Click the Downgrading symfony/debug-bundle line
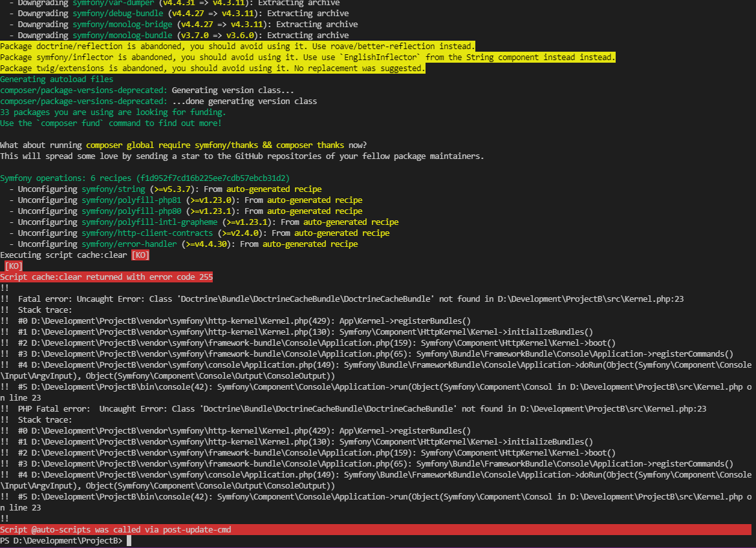756x548 pixels. click(179, 14)
